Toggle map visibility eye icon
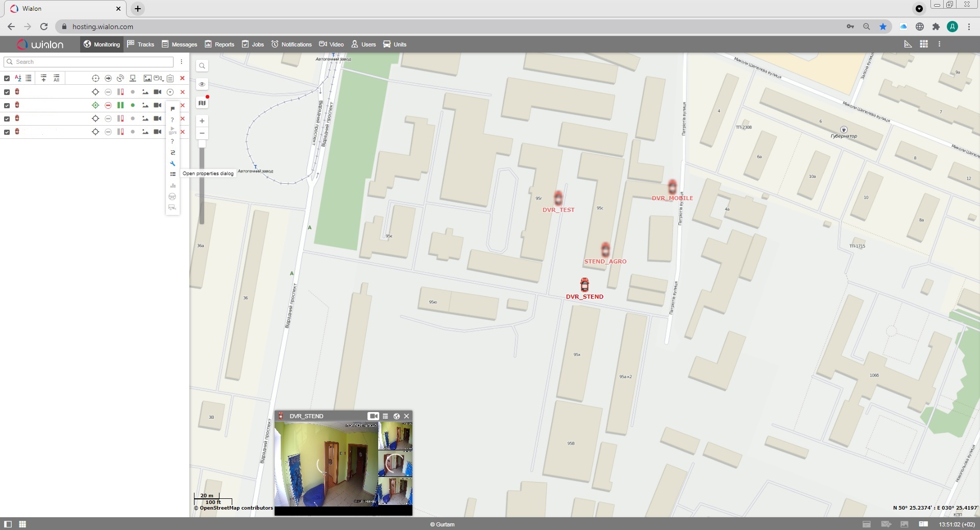This screenshot has height=530, width=980. [x=202, y=84]
